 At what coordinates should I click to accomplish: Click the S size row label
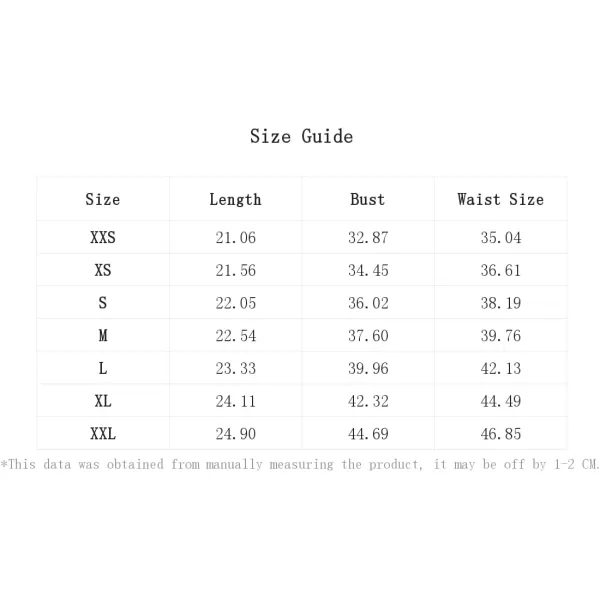pos(103,303)
